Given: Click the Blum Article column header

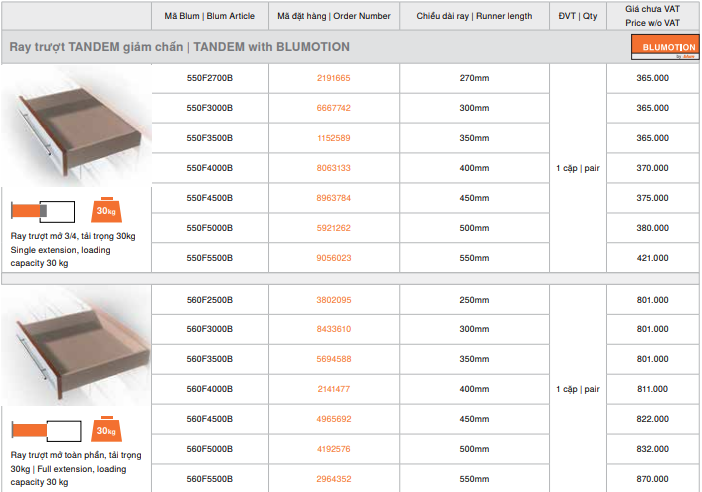Looking at the screenshot, I should point(210,16).
